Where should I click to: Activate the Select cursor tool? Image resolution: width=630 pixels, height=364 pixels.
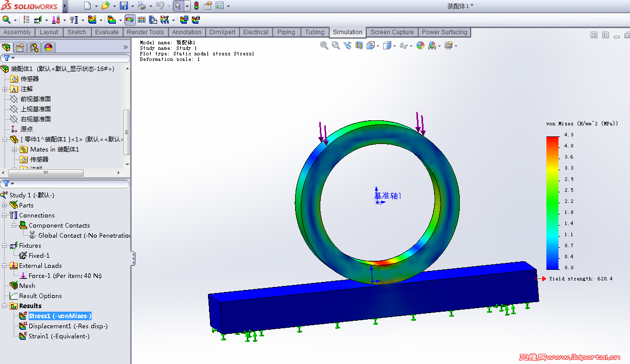click(x=178, y=6)
